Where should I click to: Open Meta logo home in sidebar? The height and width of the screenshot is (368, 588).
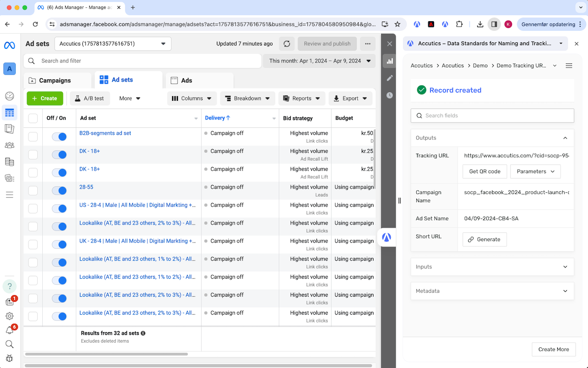click(x=10, y=46)
